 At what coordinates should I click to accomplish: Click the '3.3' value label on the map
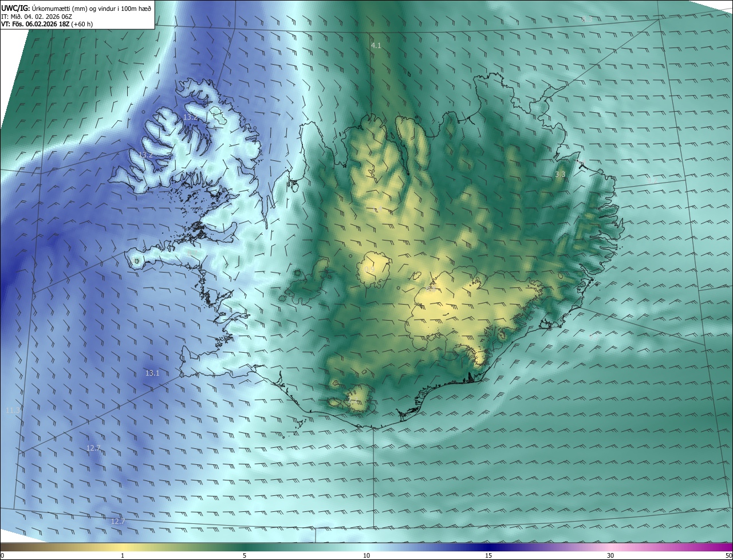click(x=560, y=174)
